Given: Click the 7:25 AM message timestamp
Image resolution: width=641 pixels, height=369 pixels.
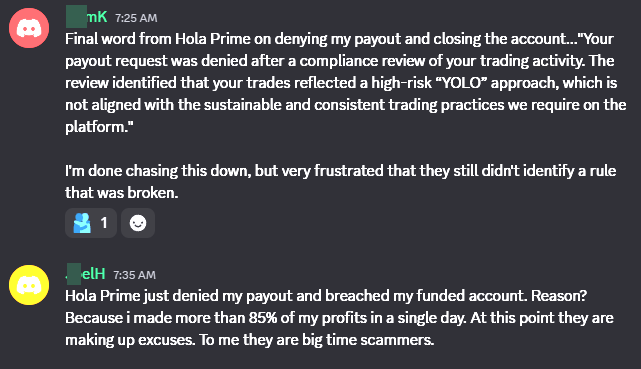Looking at the screenshot, I should (136, 18).
